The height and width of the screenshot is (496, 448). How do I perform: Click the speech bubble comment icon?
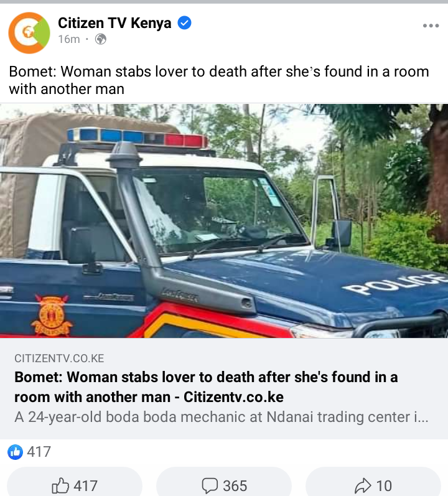click(210, 485)
